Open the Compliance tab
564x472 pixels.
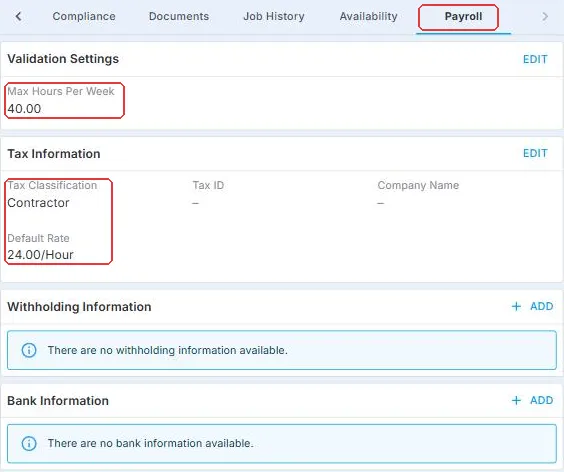click(84, 16)
